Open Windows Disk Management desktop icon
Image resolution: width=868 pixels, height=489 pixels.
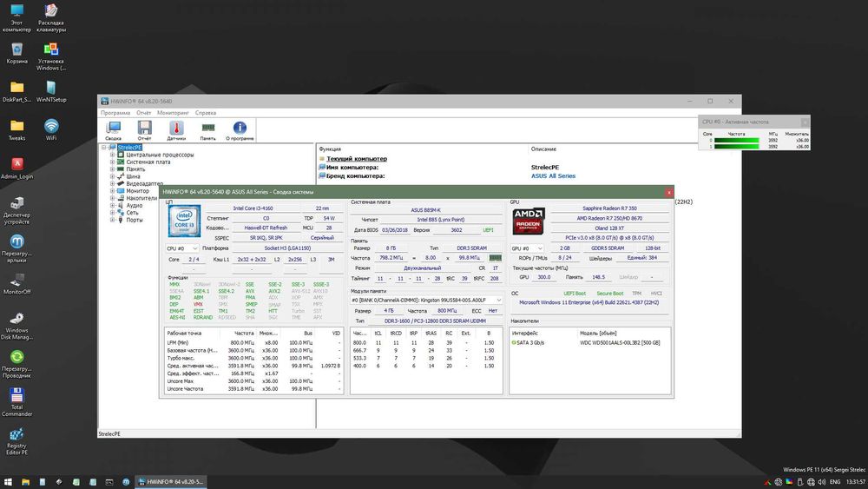coord(16,325)
